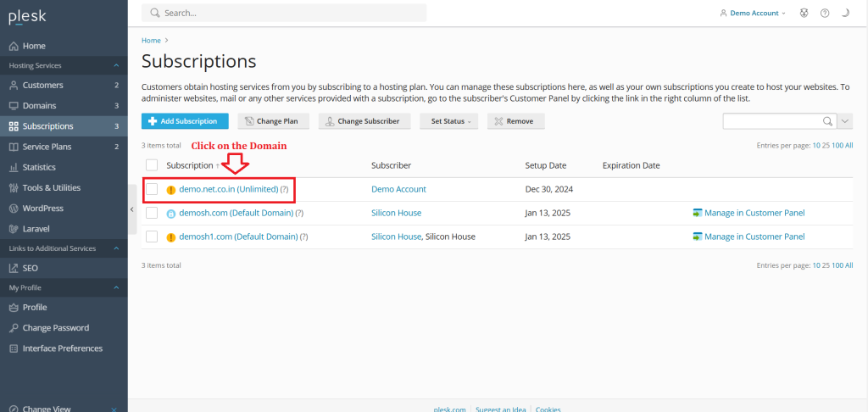Click the Home breadcrumb link
Image resolution: width=868 pixels, height=412 pixels.
[151, 41]
